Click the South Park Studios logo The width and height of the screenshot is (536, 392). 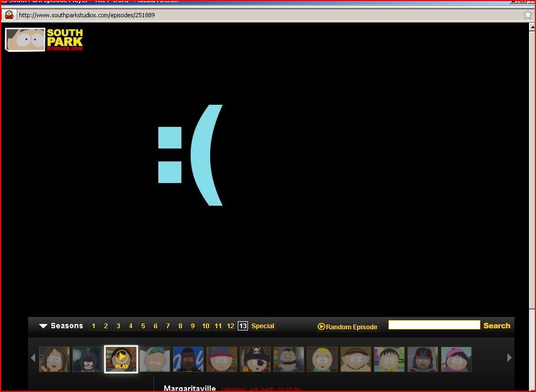tap(44, 39)
